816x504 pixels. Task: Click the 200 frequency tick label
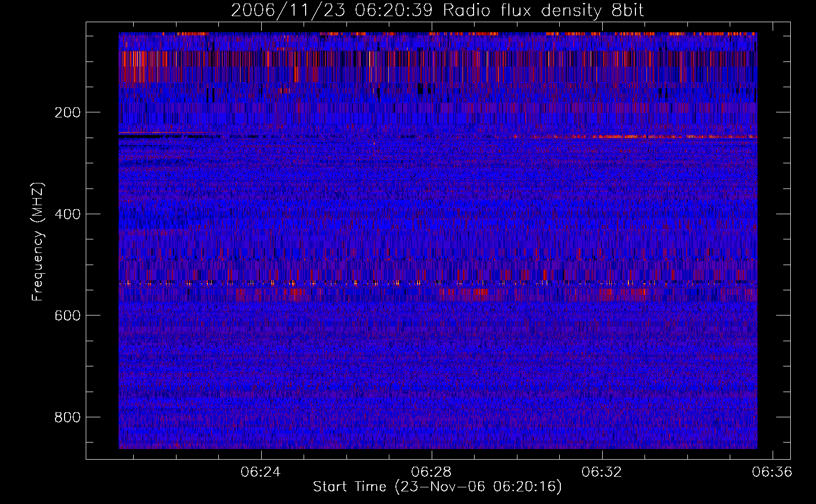(68, 112)
